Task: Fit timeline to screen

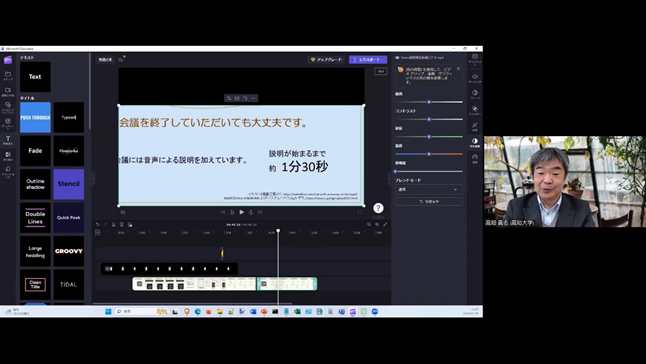Action: tap(385, 224)
